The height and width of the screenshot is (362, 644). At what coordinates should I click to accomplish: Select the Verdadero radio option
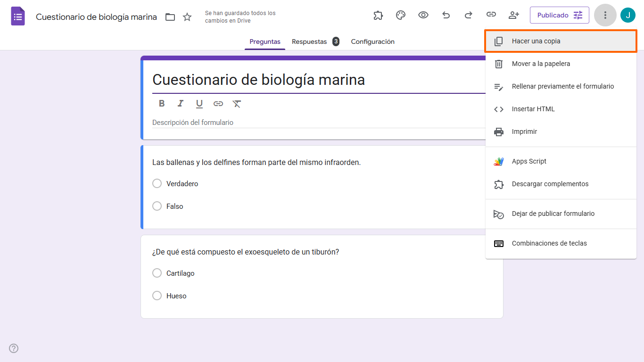tap(157, 183)
